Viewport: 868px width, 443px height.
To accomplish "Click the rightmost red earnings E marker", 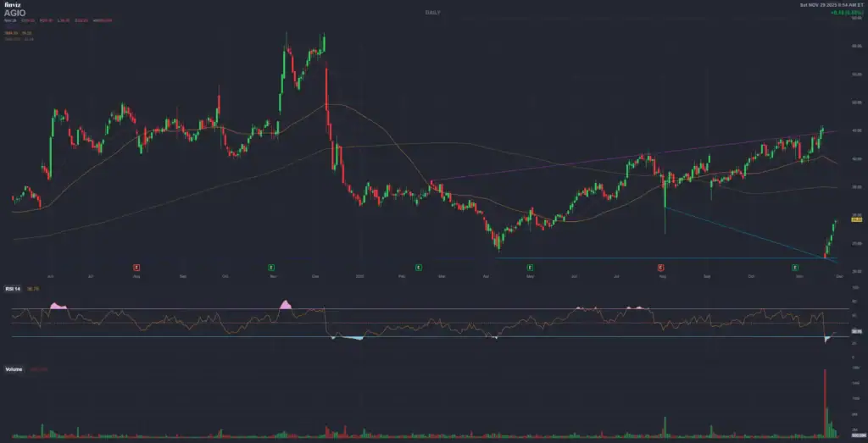I will pos(662,267).
